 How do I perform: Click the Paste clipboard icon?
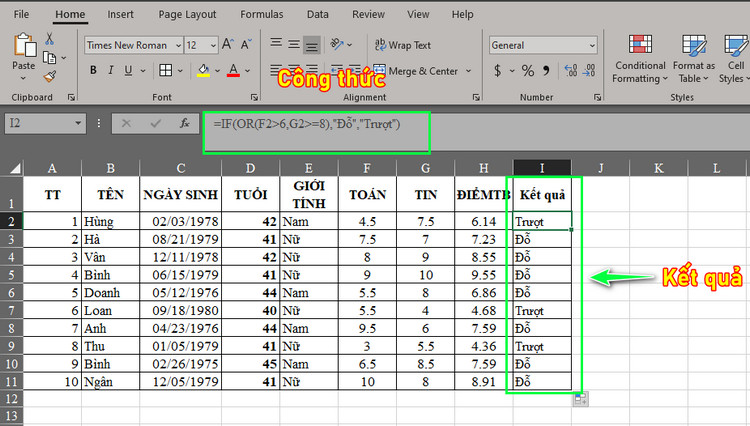coord(23,45)
